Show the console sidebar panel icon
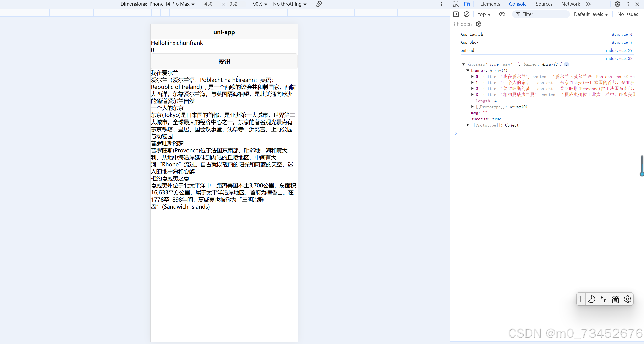Image resolution: width=644 pixels, height=344 pixels. (456, 14)
